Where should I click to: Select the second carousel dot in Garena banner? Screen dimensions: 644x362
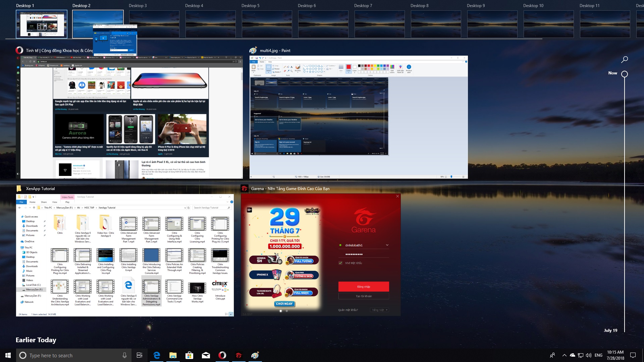point(286,311)
